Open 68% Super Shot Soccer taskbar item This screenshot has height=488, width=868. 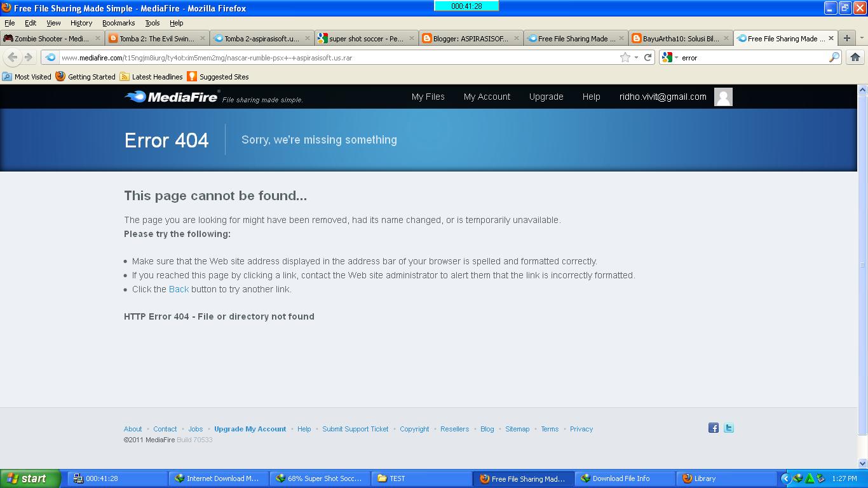tap(319, 478)
